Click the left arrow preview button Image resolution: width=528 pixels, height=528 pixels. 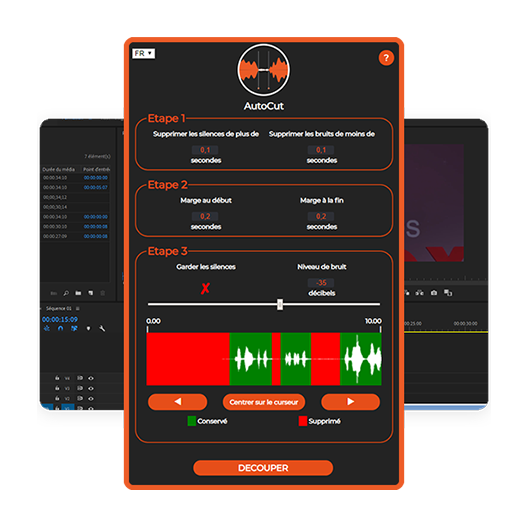coord(177,402)
